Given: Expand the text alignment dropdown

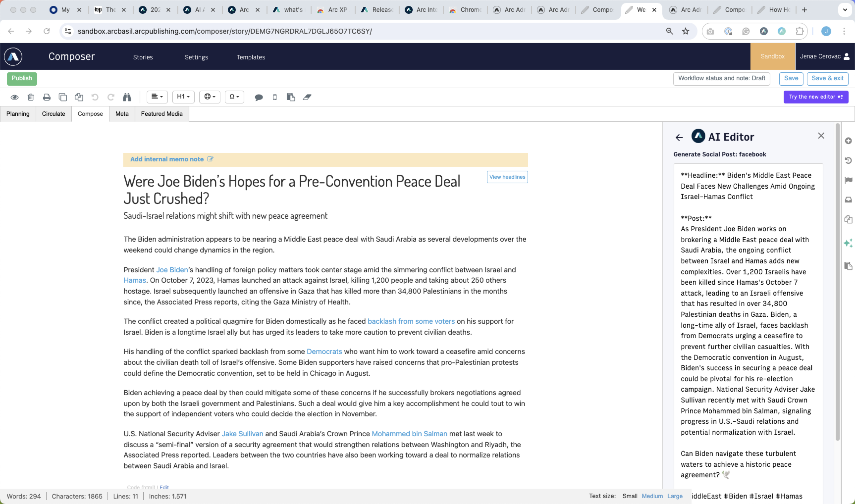Looking at the screenshot, I should click(157, 97).
